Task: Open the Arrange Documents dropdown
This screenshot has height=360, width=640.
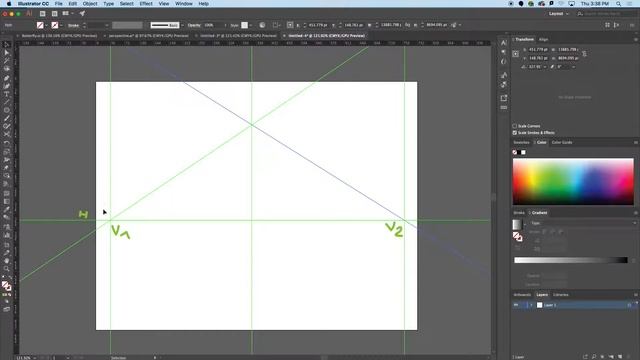Action: [x=67, y=13]
